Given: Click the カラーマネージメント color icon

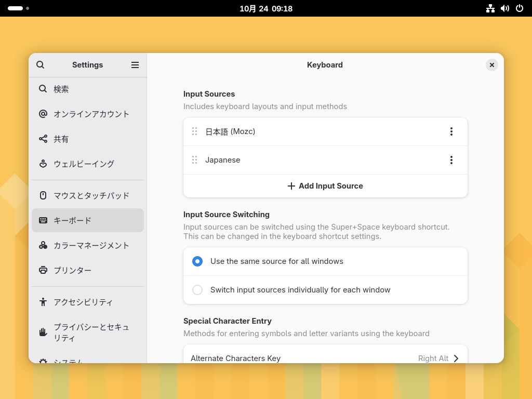Looking at the screenshot, I should (x=43, y=245).
